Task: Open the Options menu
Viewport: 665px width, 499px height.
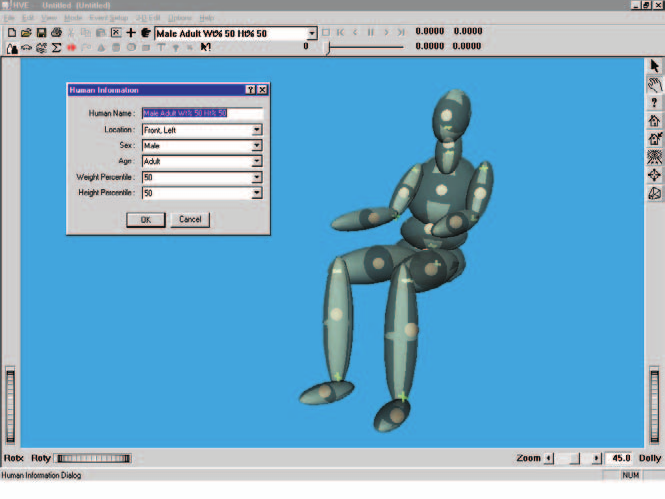Action: click(x=180, y=18)
